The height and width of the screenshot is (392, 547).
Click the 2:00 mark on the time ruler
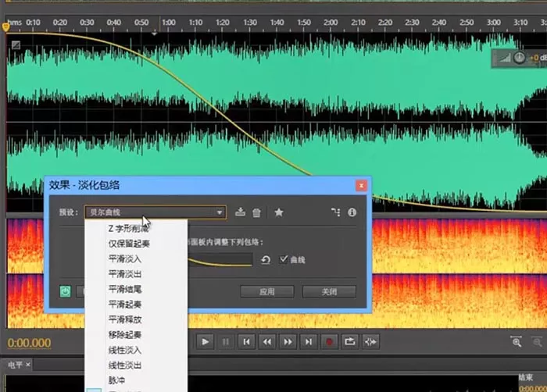pos(331,23)
